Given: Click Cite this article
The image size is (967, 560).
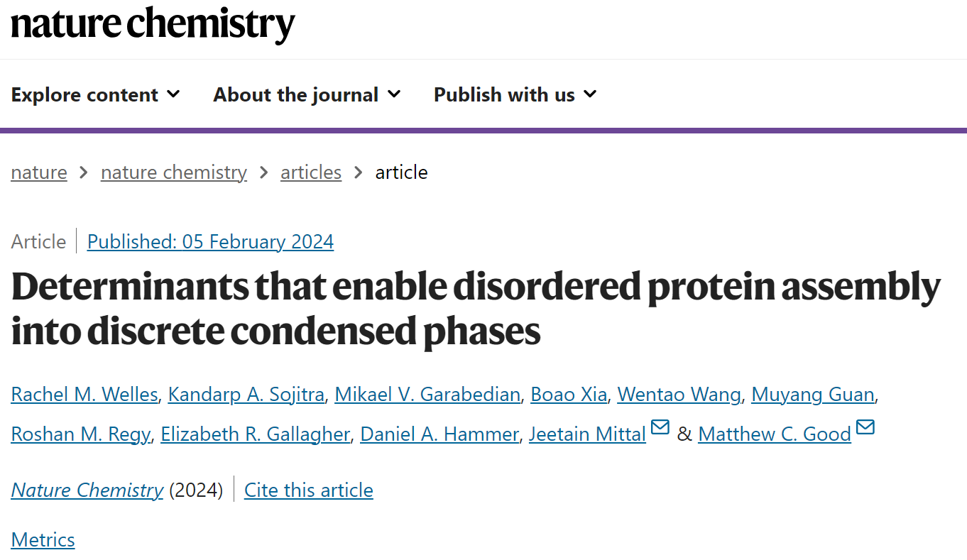Looking at the screenshot, I should 309,490.
